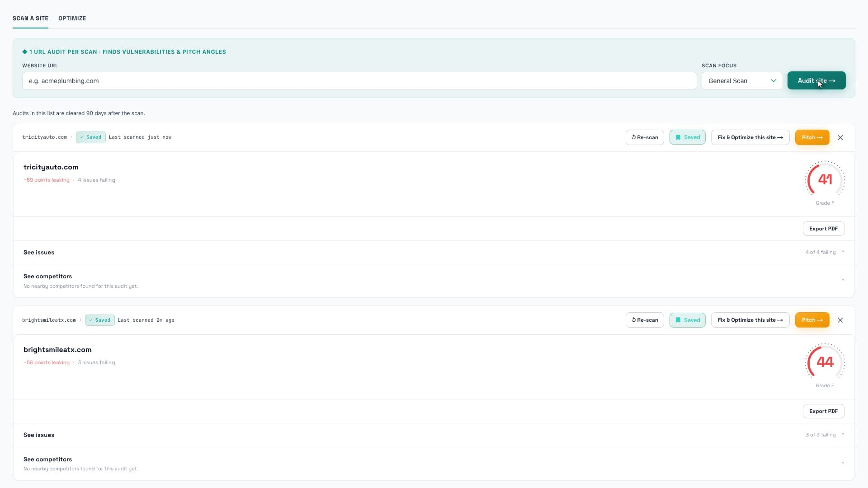Screen dimensions: 868x488
Task: Click Fix & Optimize for tricityauto.com
Action: click(750, 137)
